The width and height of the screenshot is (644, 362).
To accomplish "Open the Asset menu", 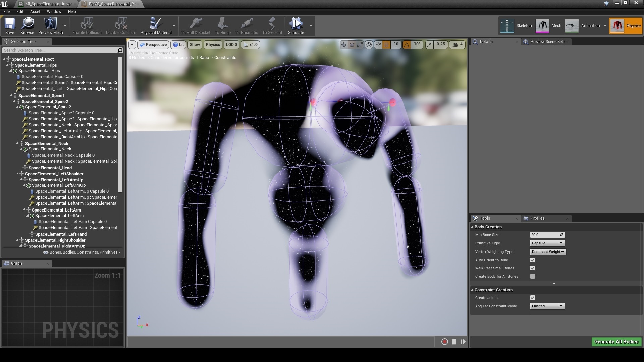I will click(35, 11).
